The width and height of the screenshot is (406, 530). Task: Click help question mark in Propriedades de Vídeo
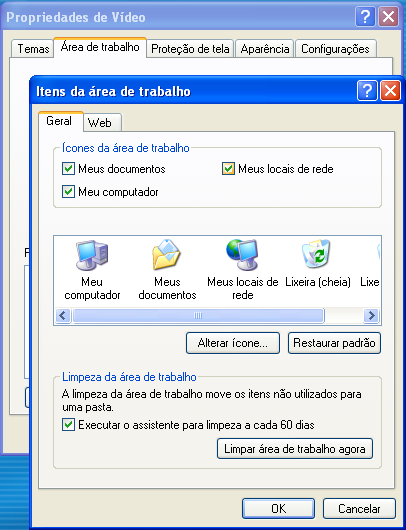(x=365, y=16)
